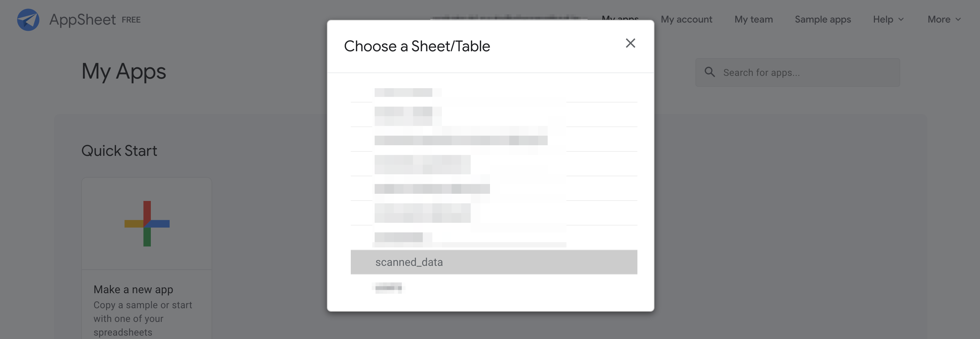Open the More menu label

pos(938,19)
